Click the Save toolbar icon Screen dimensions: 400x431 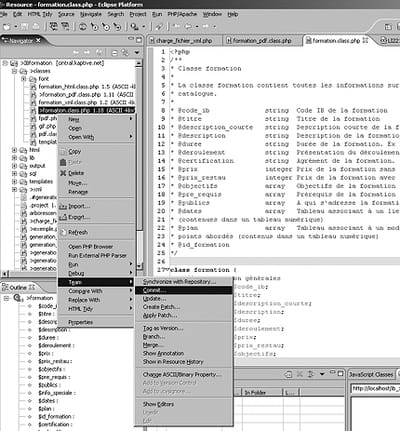(x=25, y=27)
